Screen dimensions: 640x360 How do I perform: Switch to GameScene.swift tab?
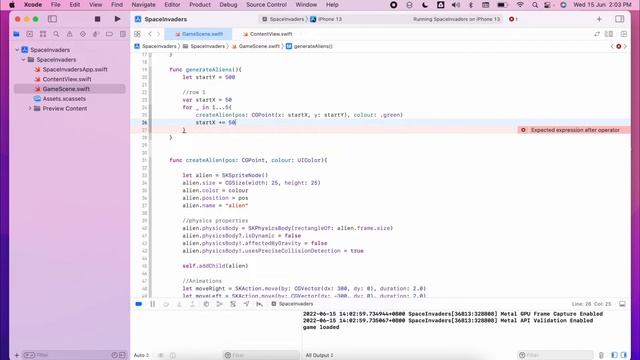pos(198,34)
